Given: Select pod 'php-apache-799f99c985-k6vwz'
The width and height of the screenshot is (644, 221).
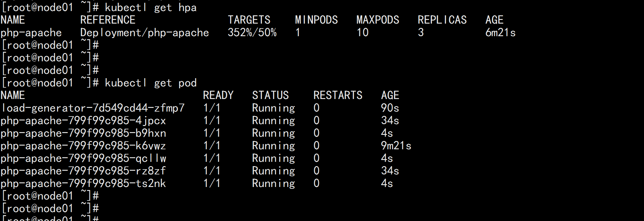Looking at the screenshot, I should 83,146.
